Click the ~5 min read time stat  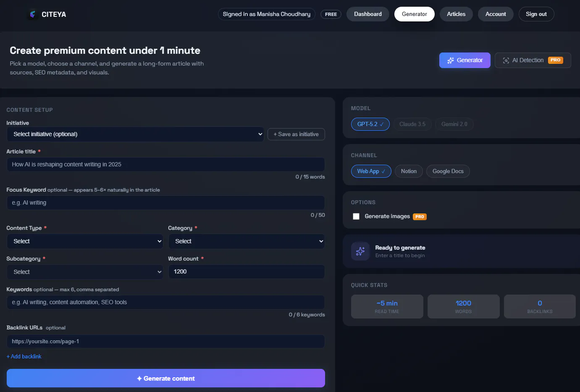coord(387,307)
